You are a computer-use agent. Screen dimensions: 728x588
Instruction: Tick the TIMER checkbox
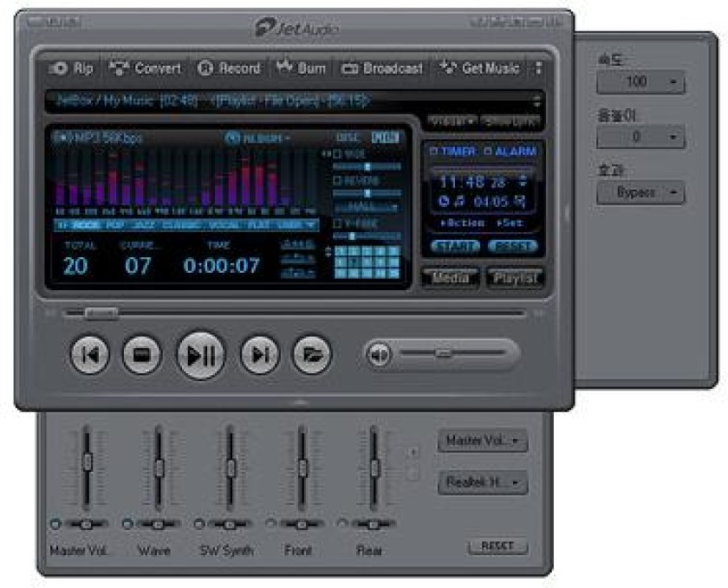pyautogui.click(x=433, y=152)
